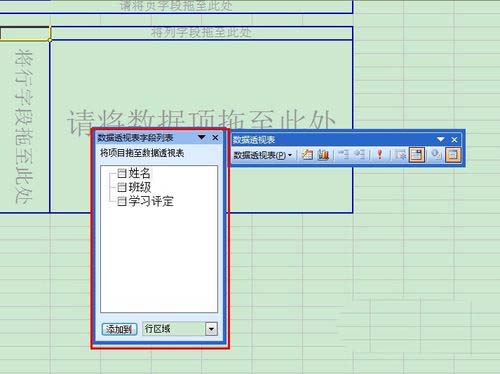The height and width of the screenshot is (374, 500).
Task: Select the 班级 field in the list
Action: pyautogui.click(x=134, y=187)
